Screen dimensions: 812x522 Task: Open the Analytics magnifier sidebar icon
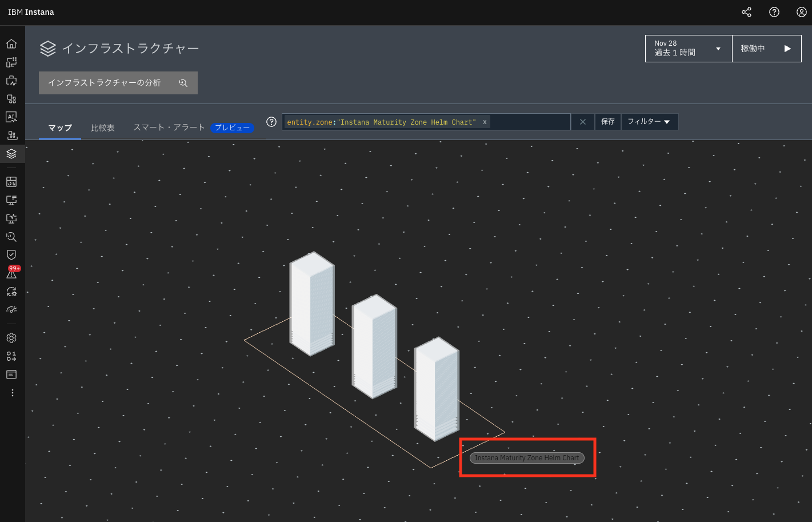pos(11,237)
